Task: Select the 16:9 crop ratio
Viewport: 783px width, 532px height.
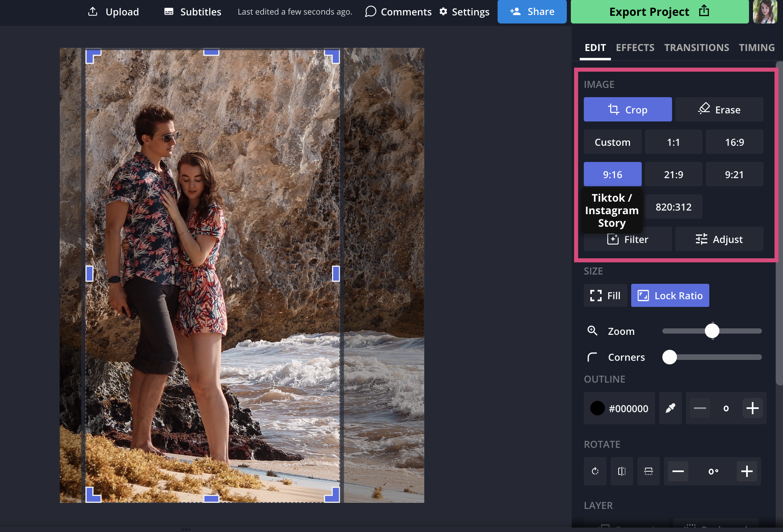Action: (x=734, y=142)
